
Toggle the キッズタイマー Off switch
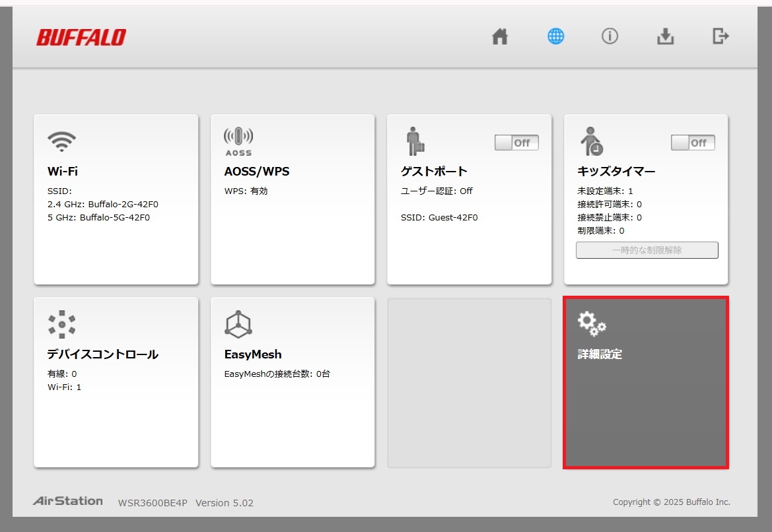693,143
